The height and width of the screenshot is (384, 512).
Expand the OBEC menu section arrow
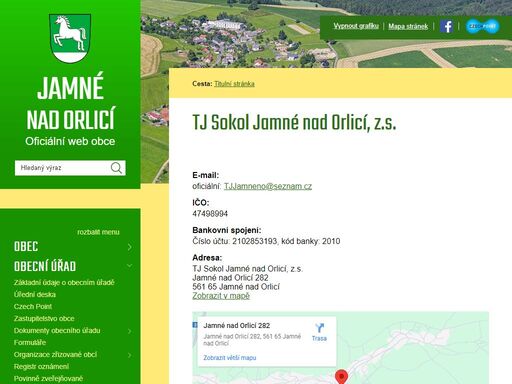click(x=130, y=247)
